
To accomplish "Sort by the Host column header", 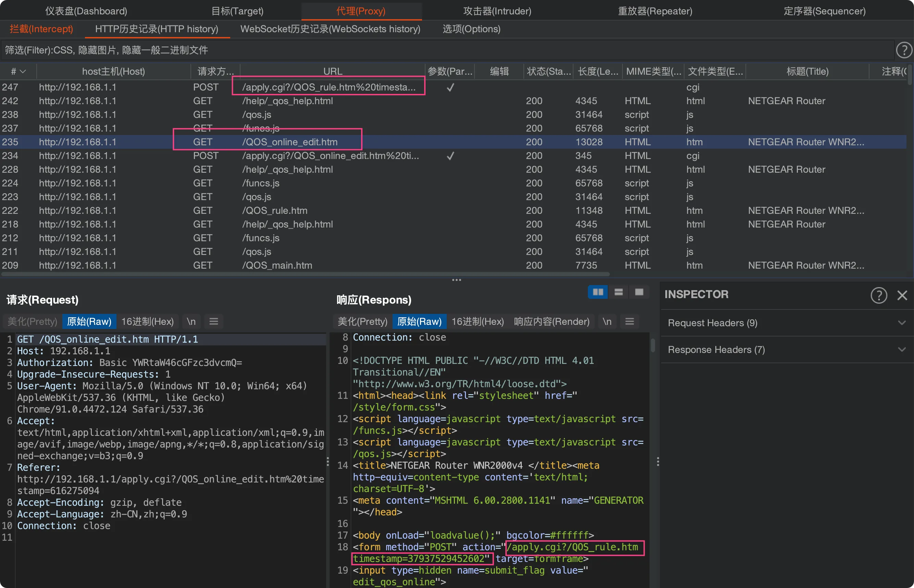I will tap(114, 71).
